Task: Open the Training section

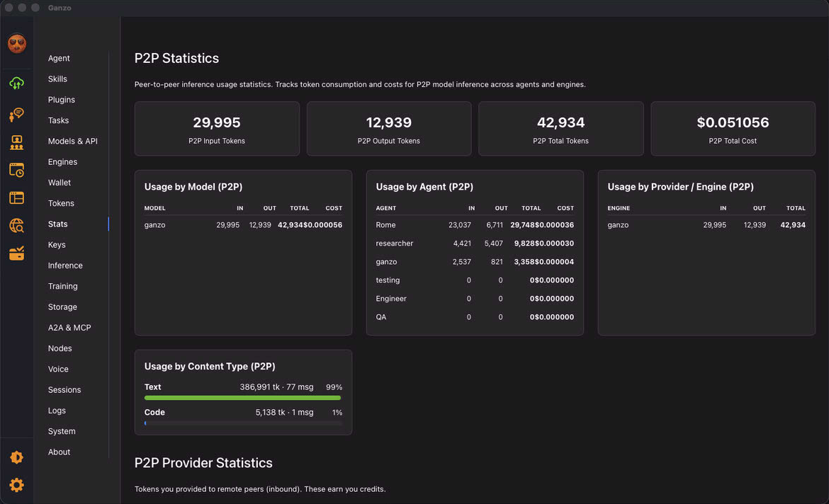Action: (62, 286)
